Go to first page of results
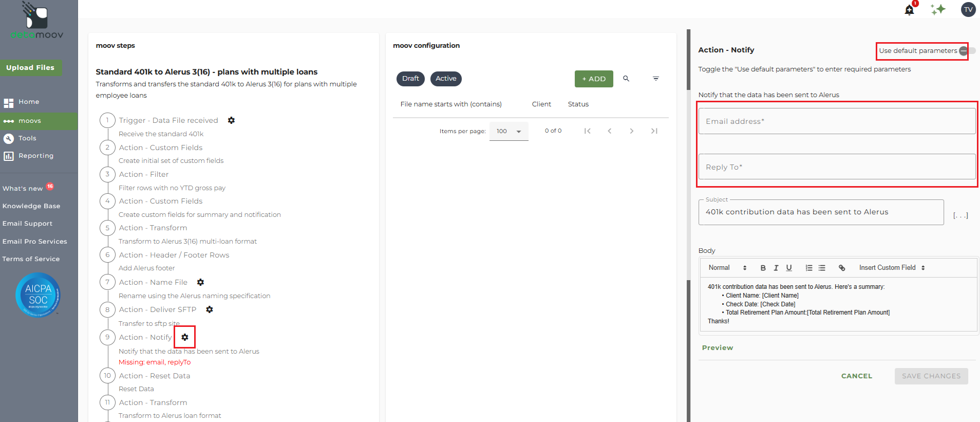 (x=587, y=131)
